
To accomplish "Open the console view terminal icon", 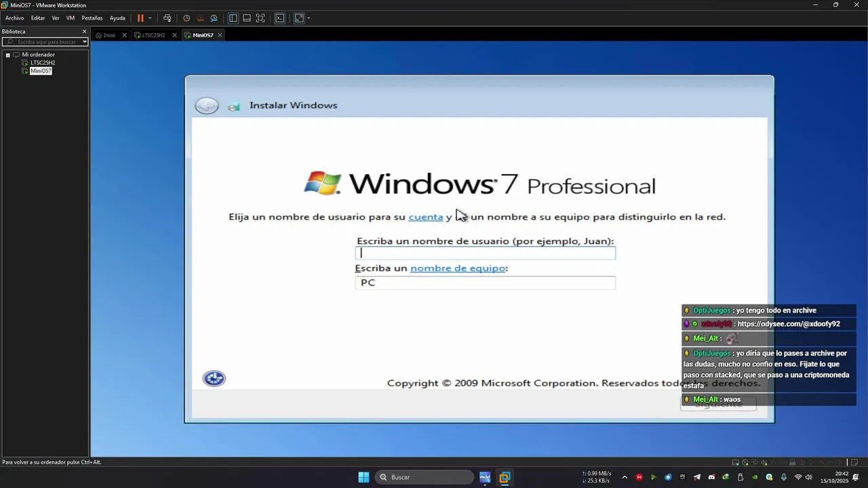I will point(279,18).
